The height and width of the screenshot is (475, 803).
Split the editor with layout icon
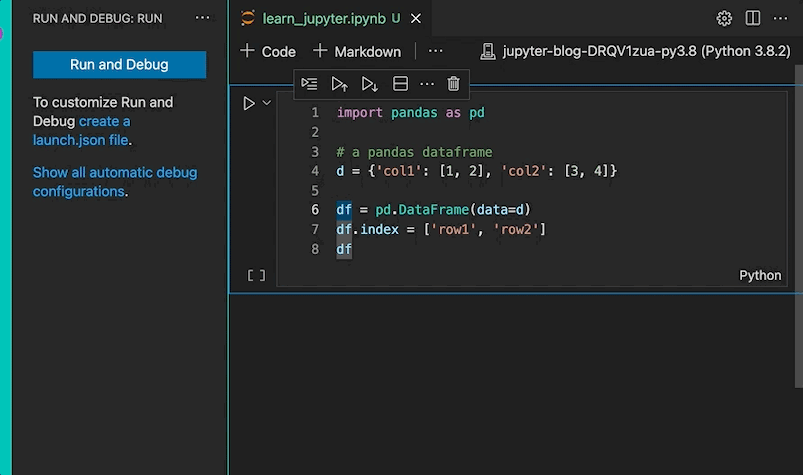752,18
